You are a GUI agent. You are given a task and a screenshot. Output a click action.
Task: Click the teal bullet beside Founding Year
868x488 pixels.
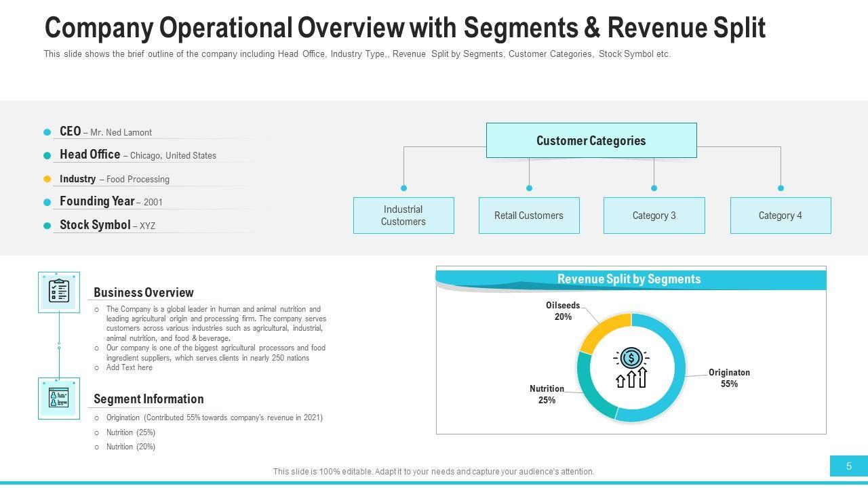tap(47, 202)
